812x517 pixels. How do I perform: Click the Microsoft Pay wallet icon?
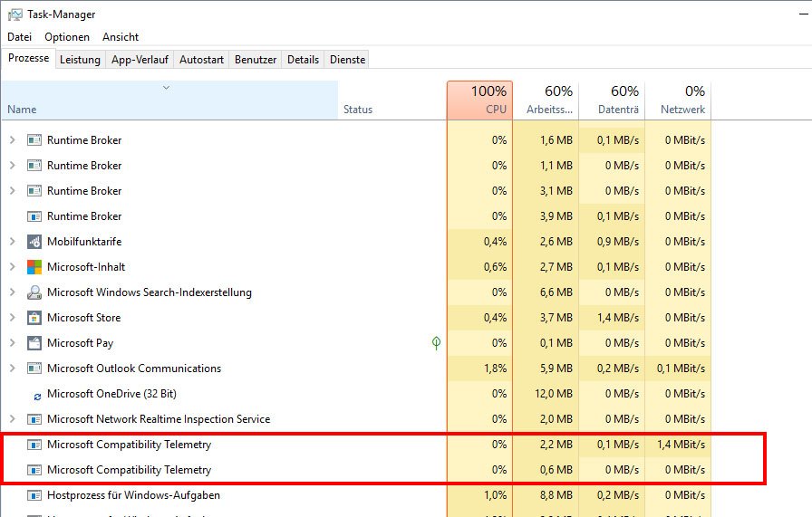(34, 343)
